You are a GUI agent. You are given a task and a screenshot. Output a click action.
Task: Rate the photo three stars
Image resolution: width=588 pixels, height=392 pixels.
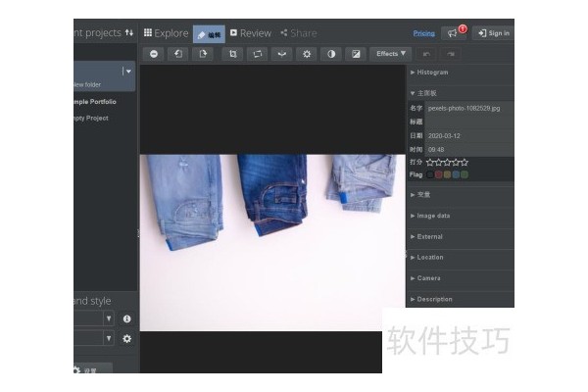tap(448, 163)
